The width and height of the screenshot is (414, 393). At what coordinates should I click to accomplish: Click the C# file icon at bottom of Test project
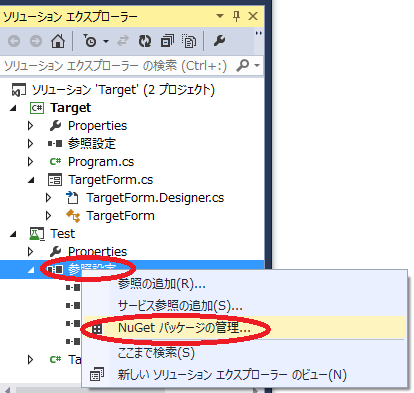(x=55, y=360)
